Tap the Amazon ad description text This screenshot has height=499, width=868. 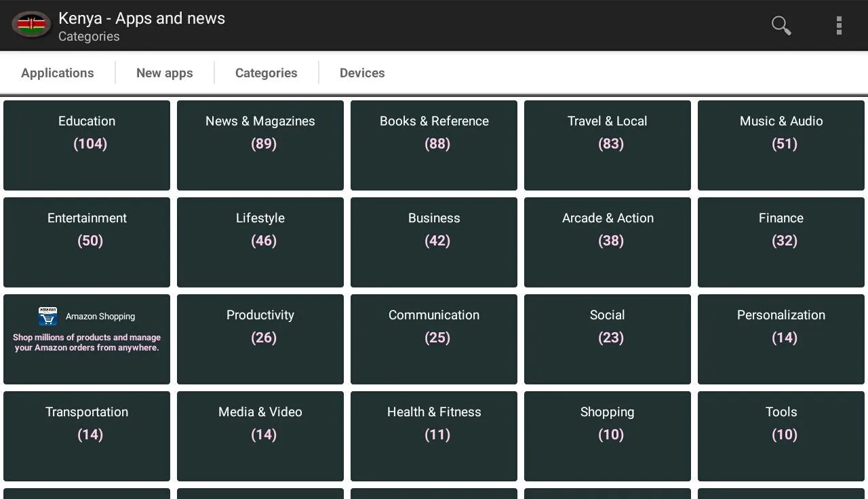pos(87,342)
